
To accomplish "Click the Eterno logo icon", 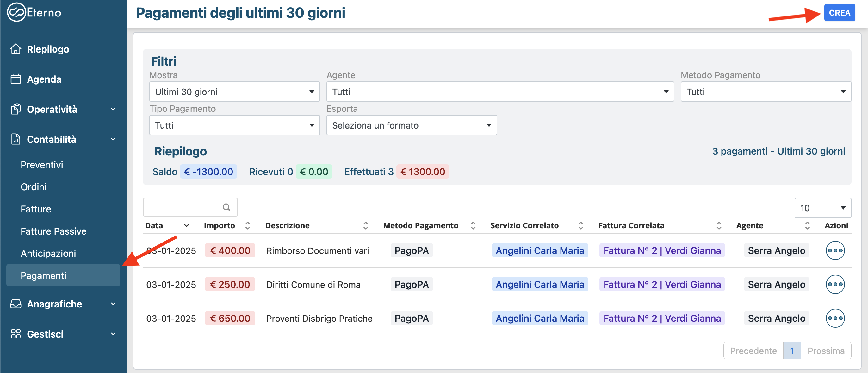I will pyautogui.click(x=16, y=12).
